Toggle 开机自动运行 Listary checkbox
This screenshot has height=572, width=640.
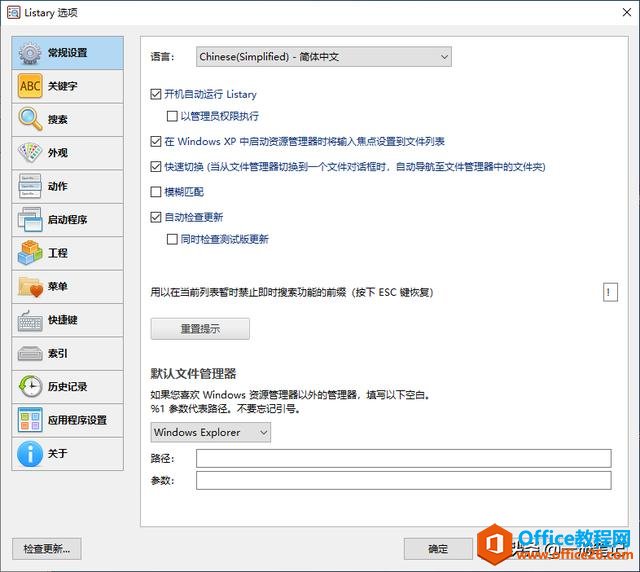pyautogui.click(x=156, y=94)
